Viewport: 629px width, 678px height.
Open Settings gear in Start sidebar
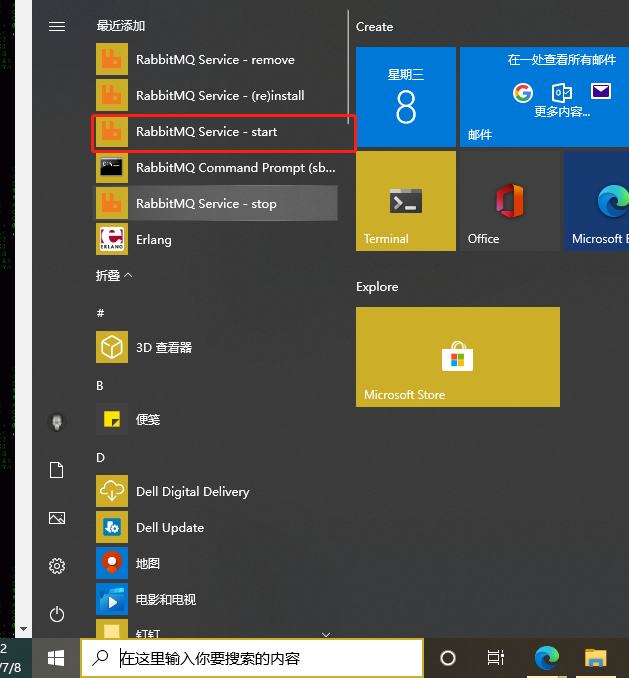click(57, 566)
